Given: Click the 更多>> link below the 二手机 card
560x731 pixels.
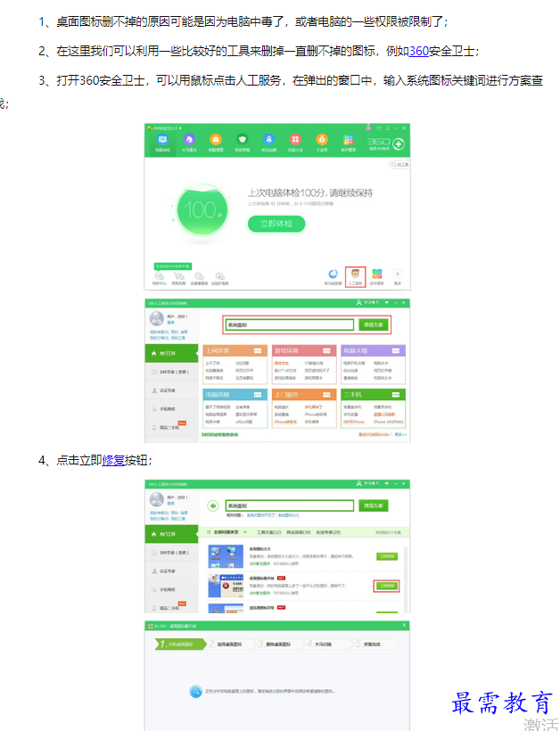Looking at the screenshot, I should (401, 434).
